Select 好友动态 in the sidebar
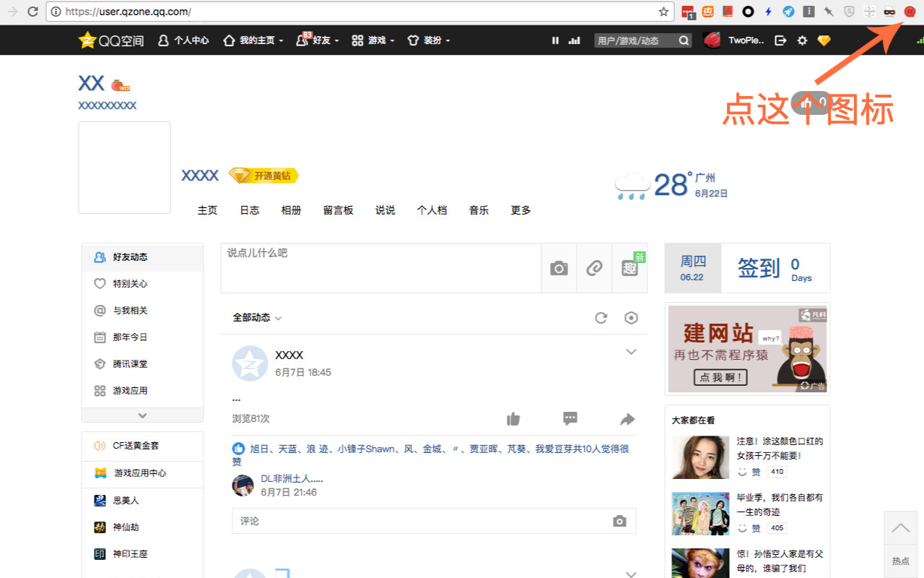The image size is (924, 578). pos(142,257)
